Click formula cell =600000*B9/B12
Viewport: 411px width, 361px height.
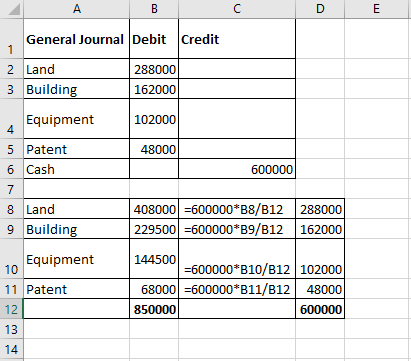pyautogui.click(x=237, y=229)
